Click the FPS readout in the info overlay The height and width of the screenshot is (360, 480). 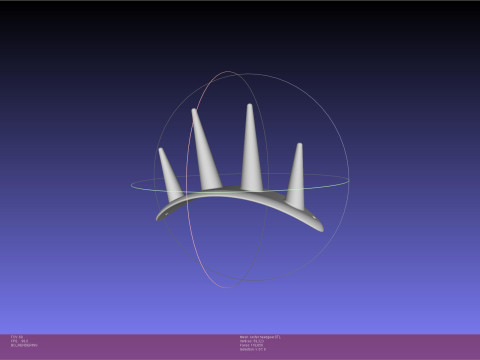[x=19, y=341]
